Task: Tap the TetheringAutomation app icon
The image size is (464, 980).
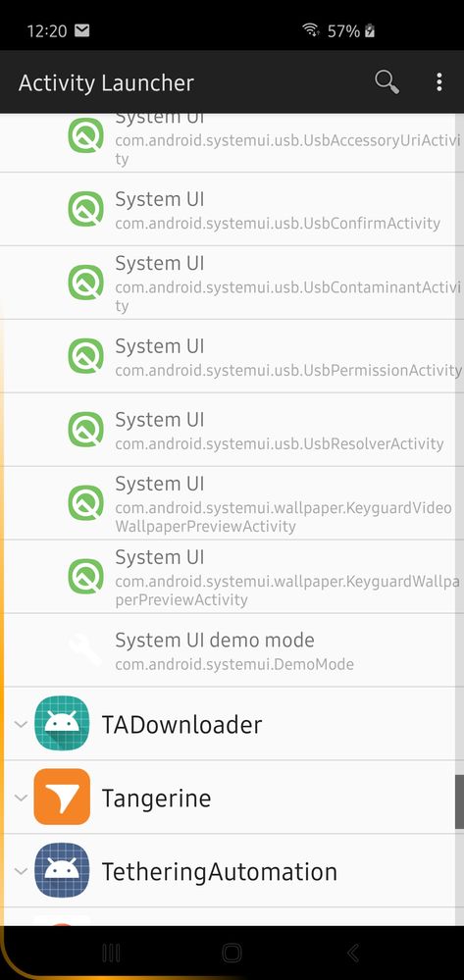Action: pyautogui.click(x=62, y=870)
